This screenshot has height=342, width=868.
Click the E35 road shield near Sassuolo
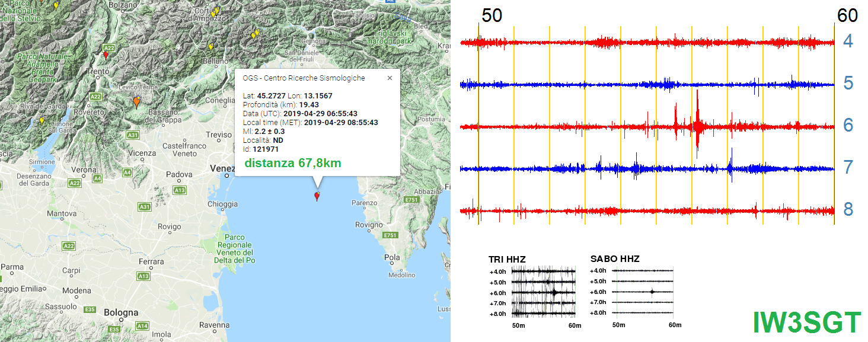point(90,309)
